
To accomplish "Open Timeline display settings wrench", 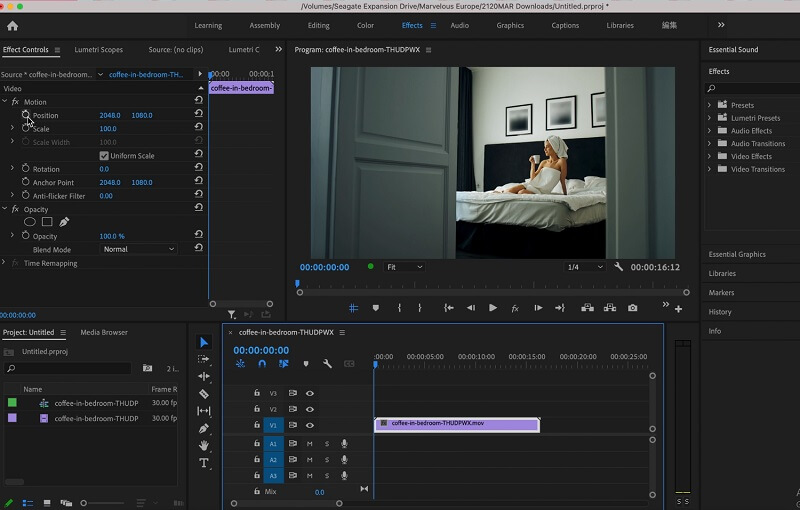I will [x=327, y=364].
